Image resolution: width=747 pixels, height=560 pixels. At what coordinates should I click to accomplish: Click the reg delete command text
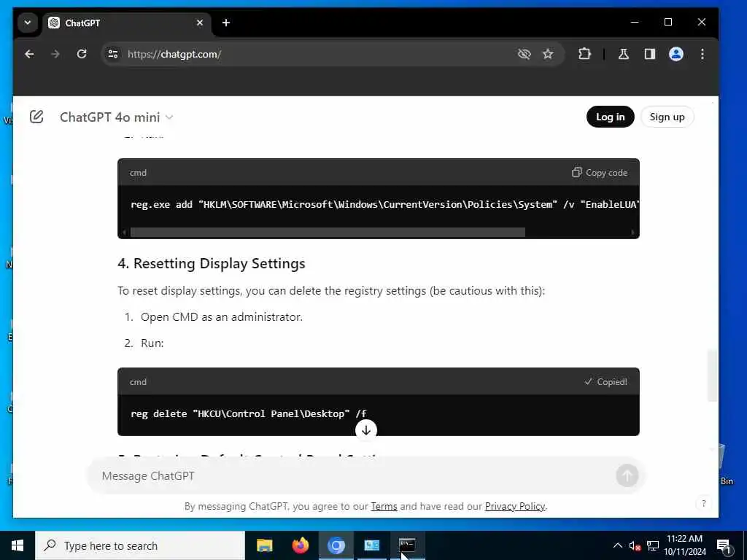click(x=248, y=414)
